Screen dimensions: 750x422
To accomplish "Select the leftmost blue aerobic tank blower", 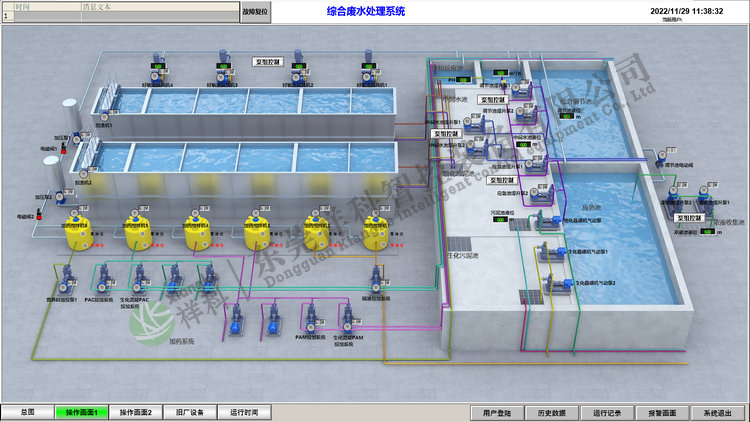I will tap(158, 72).
